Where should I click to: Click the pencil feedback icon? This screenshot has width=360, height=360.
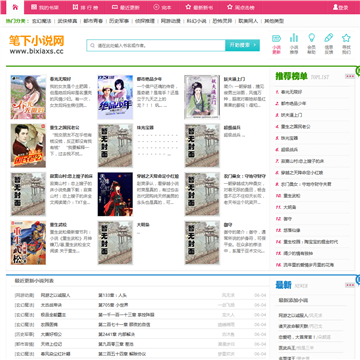click(329, 43)
